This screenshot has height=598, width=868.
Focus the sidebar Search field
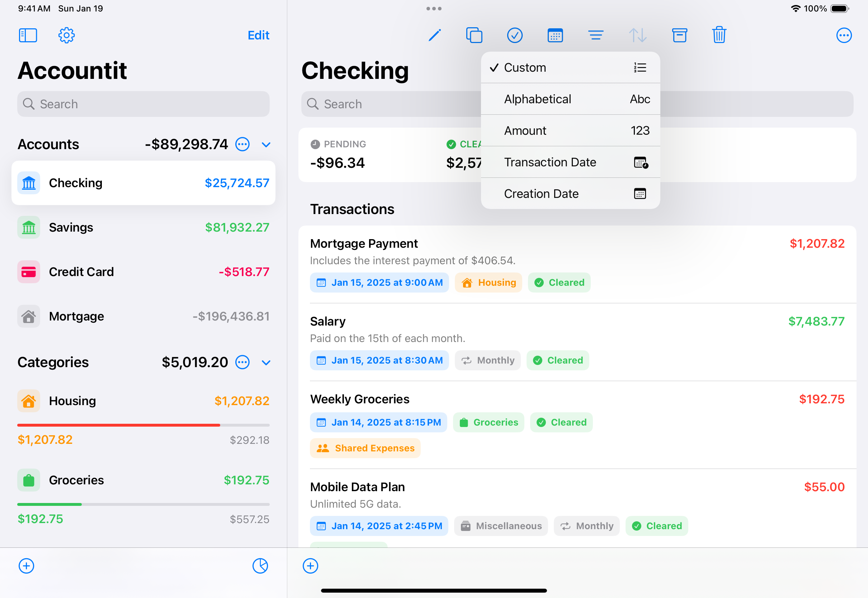[x=143, y=104]
